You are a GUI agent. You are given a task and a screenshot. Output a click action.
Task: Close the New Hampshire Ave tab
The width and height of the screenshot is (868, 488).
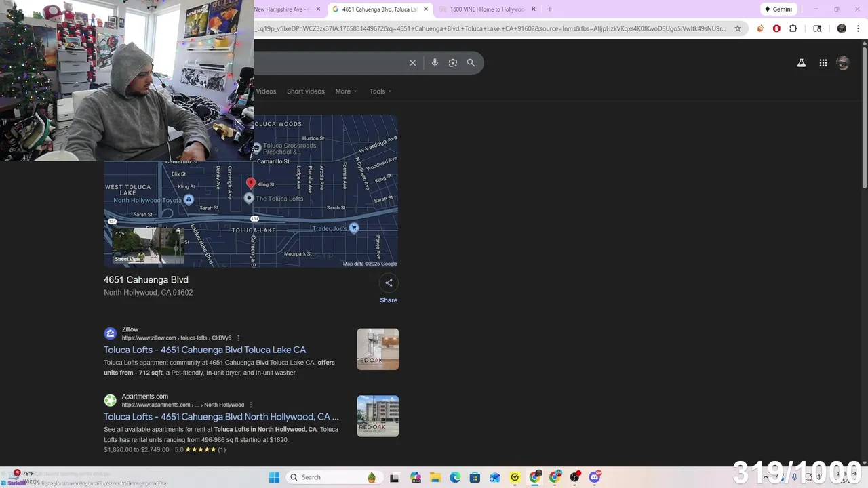(x=318, y=9)
